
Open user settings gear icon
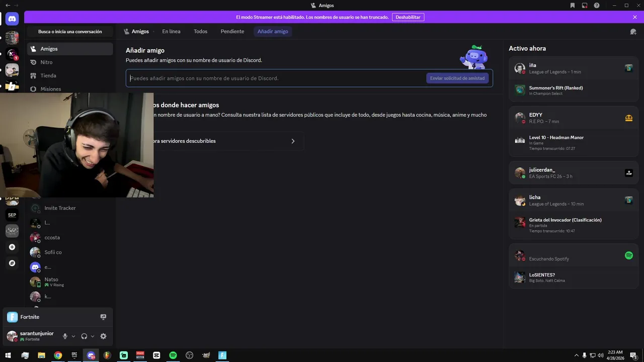(103, 336)
